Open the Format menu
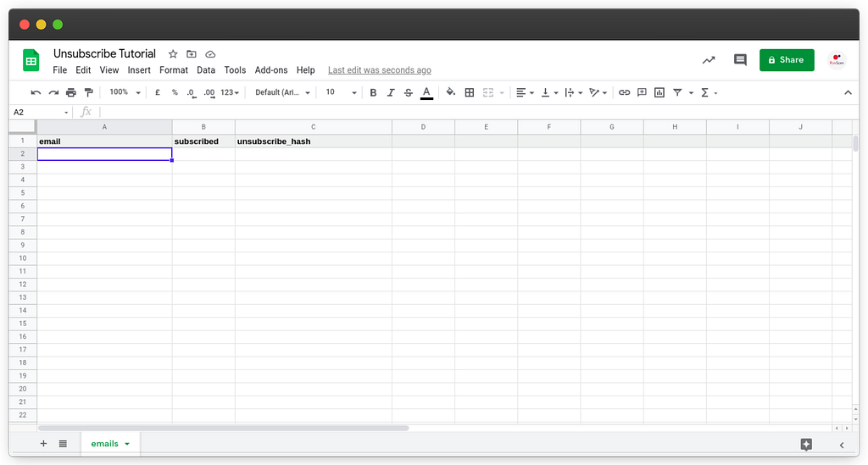 click(174, 70)
